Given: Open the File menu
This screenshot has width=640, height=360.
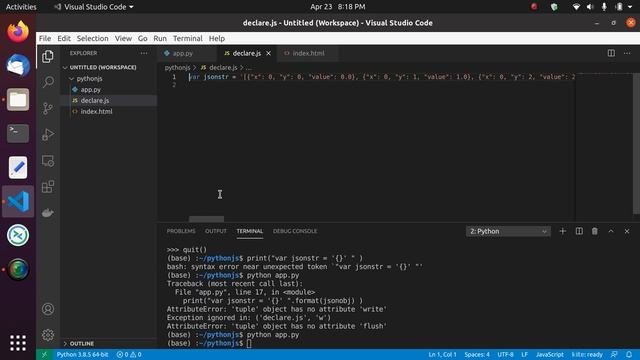Looking at the screenshot, I should click(45, 38).
